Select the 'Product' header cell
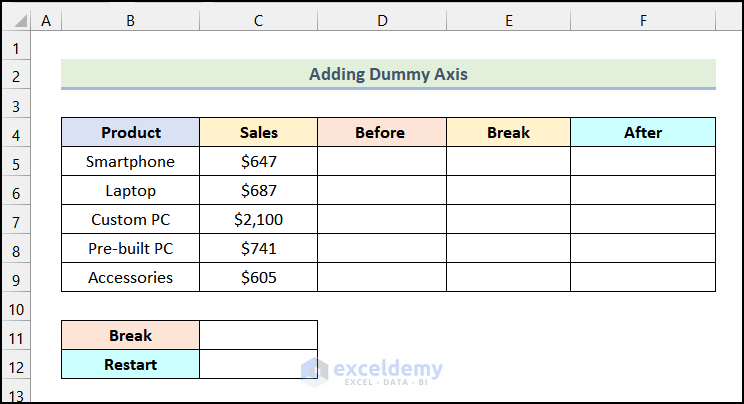This screenshot has height=404, width=744. [x=130, y=132]
